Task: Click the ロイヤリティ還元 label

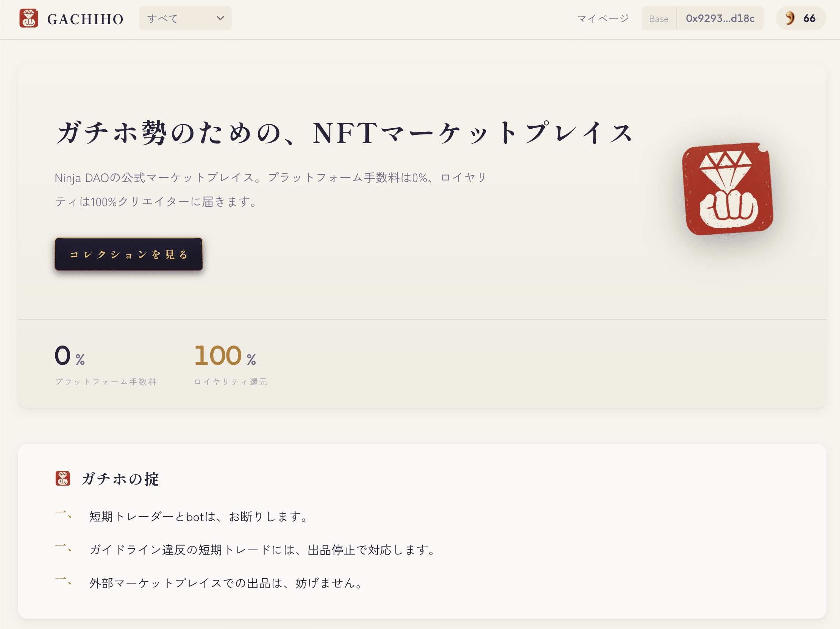Action: pyautogui.click(x=231, y=381)
